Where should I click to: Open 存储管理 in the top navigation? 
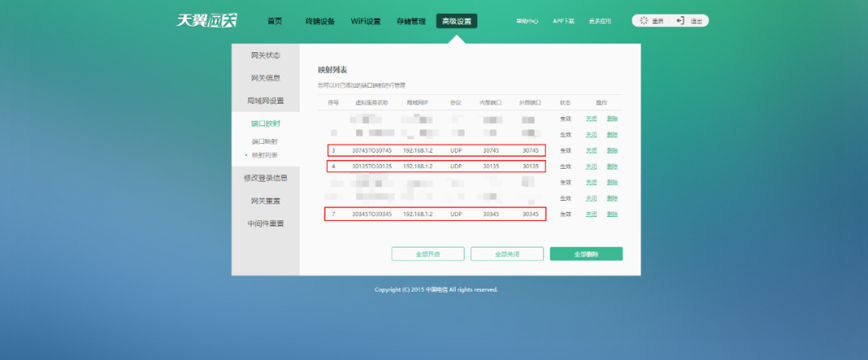411,22
